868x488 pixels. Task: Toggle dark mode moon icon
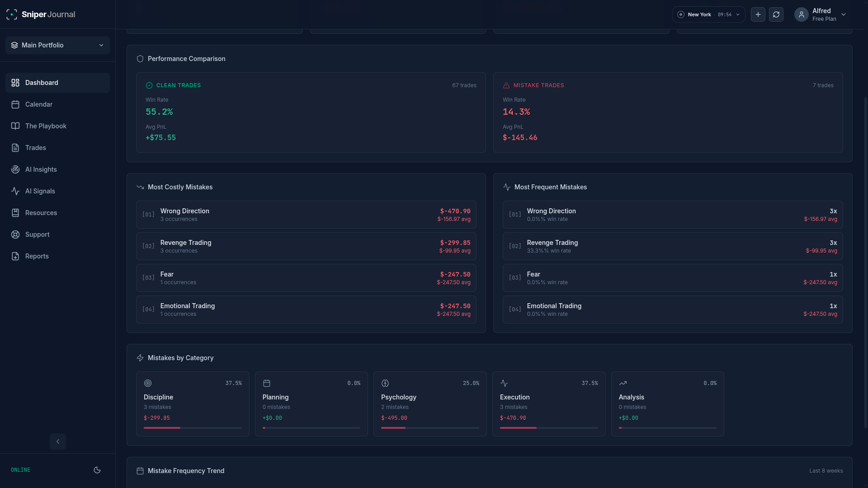click(97, 470)
